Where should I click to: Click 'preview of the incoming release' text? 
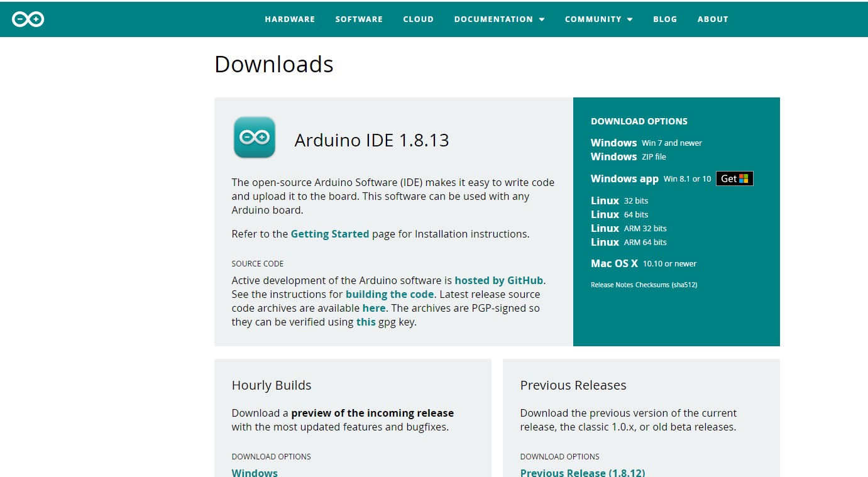point(373,413)
